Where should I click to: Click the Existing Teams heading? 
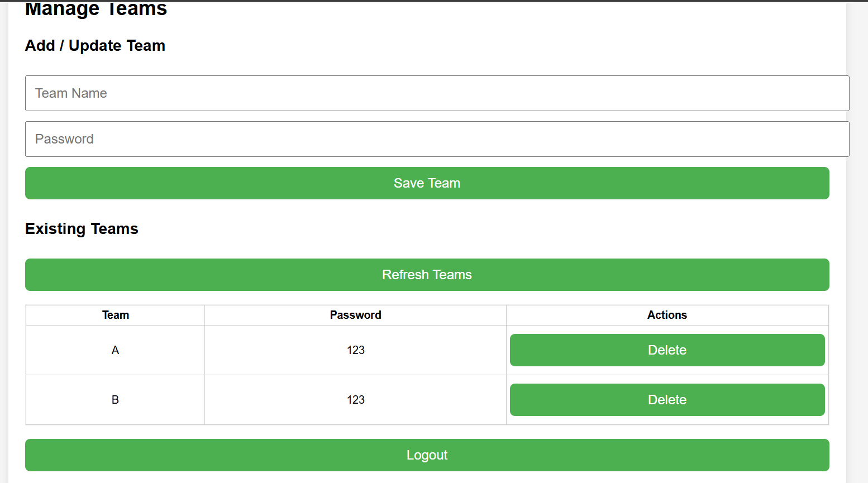82,229
